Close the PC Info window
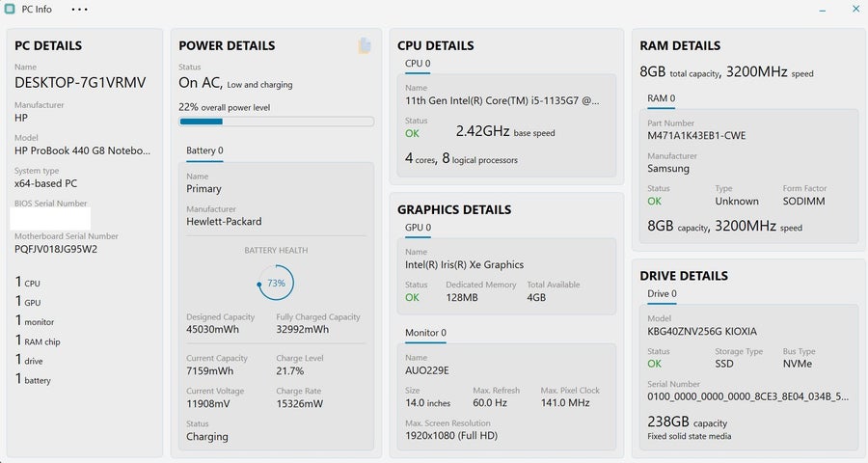868x463 pixels. point(855,9)
